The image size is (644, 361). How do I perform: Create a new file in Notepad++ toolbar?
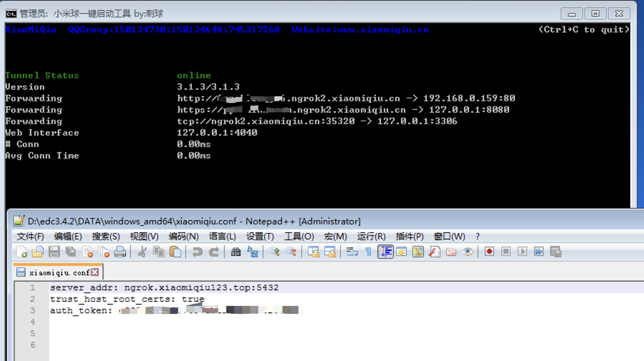tap(21, 252)
